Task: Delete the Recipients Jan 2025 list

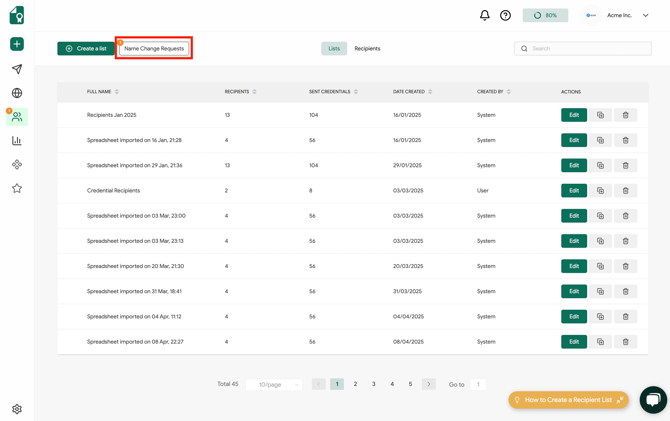Action: tap(625, 115)
